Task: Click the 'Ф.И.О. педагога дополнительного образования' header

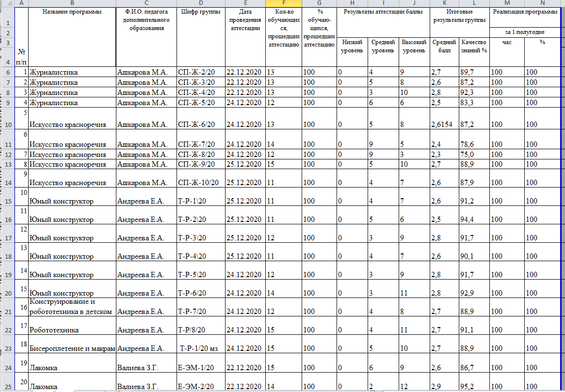Action: tap(146, 37)
